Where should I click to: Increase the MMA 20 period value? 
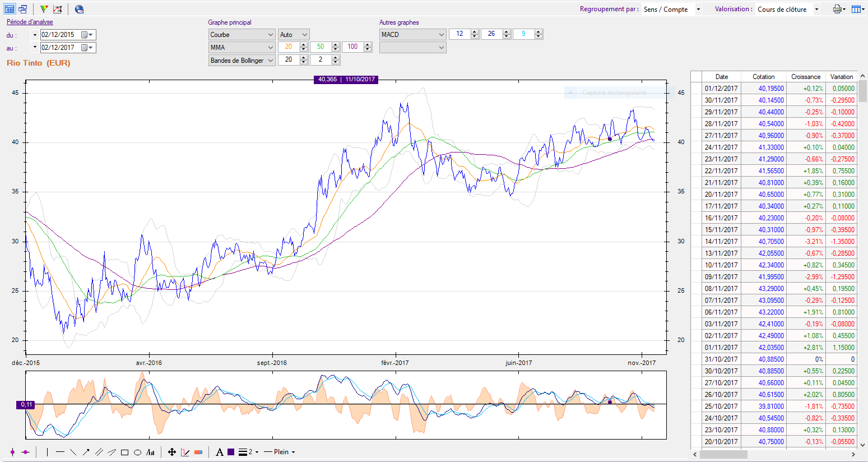coord(304,45)
